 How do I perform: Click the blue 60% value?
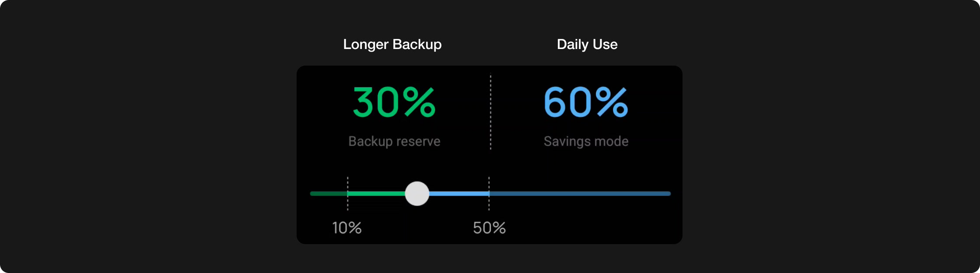pyautogui.click(x=585, y=102)
